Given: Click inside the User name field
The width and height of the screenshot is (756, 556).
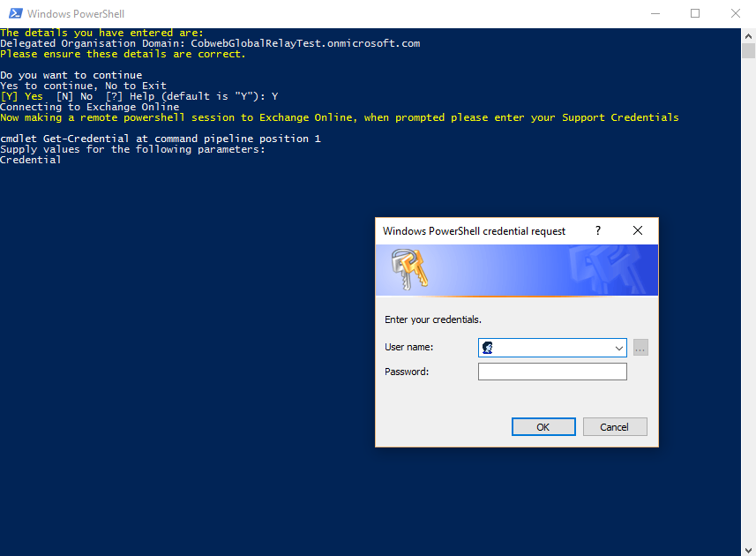Looking at the screenshot, I should (547, 347).
